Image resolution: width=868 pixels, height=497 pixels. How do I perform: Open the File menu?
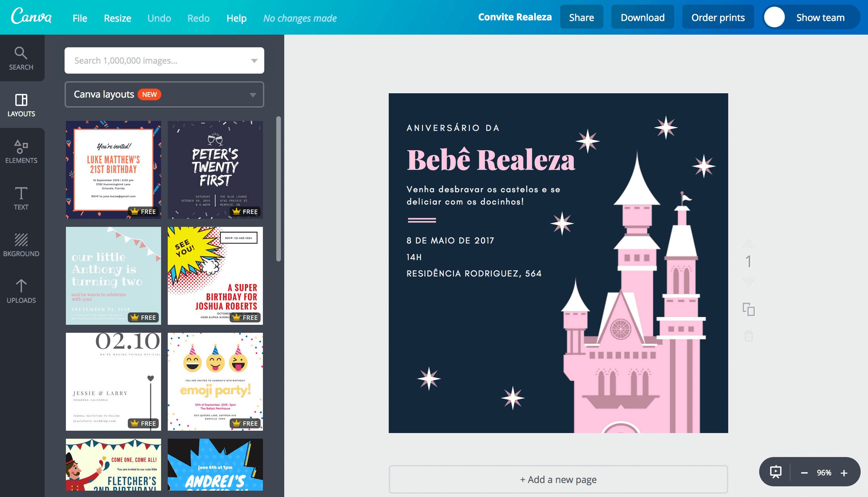80,18
